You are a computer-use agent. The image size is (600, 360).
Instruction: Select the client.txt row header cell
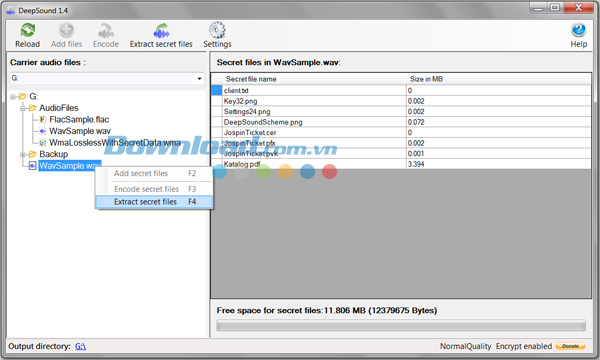[x=217, y=90]
